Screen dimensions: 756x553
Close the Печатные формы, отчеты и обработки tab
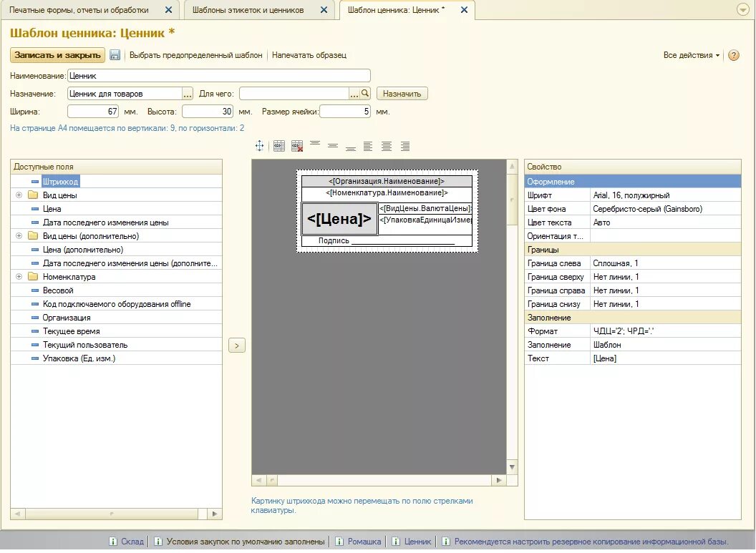coord(168,9)
